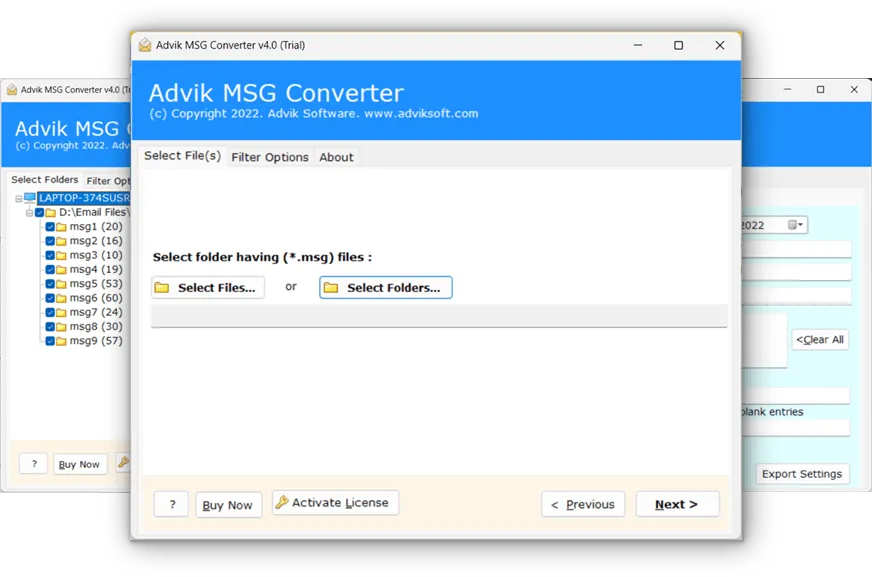Viewport: 872px width, 577px height.
Task: Uncheck the msg4 (19) checkbox
Action: 50,270
